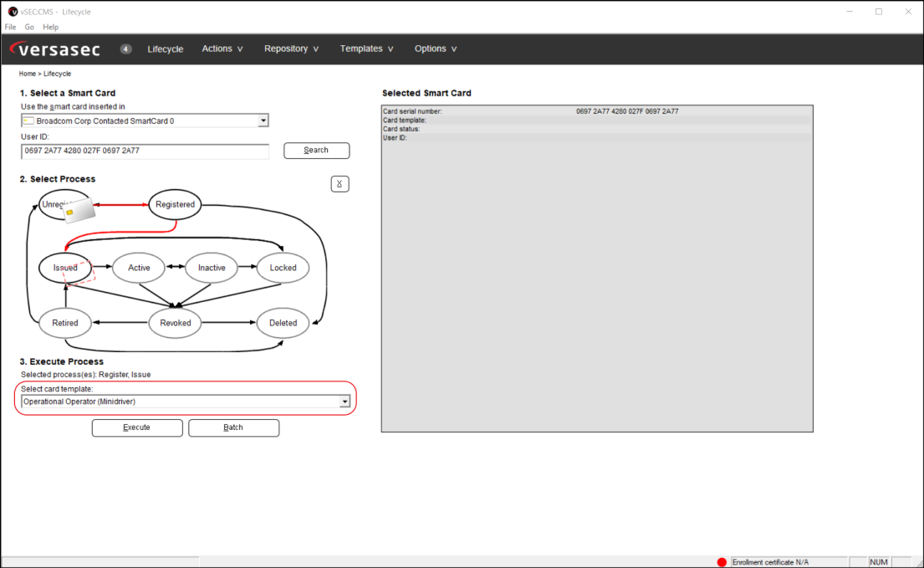Click the 'User ID:' row in Selected Smart Card
The image size is (924, 568).
pos(597,138)
